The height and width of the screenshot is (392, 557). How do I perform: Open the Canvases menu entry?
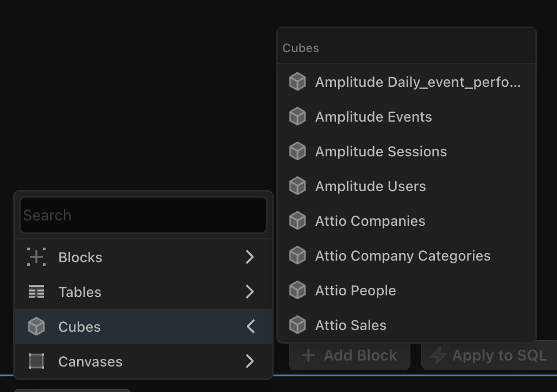(x=143, y=361)
